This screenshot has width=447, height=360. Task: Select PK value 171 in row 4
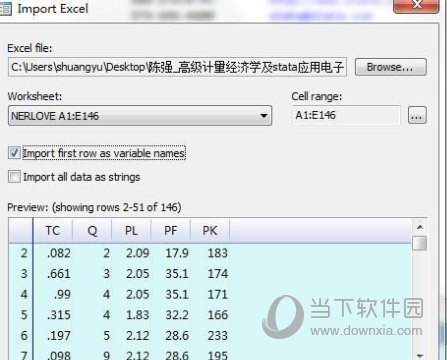click(218, 294)
